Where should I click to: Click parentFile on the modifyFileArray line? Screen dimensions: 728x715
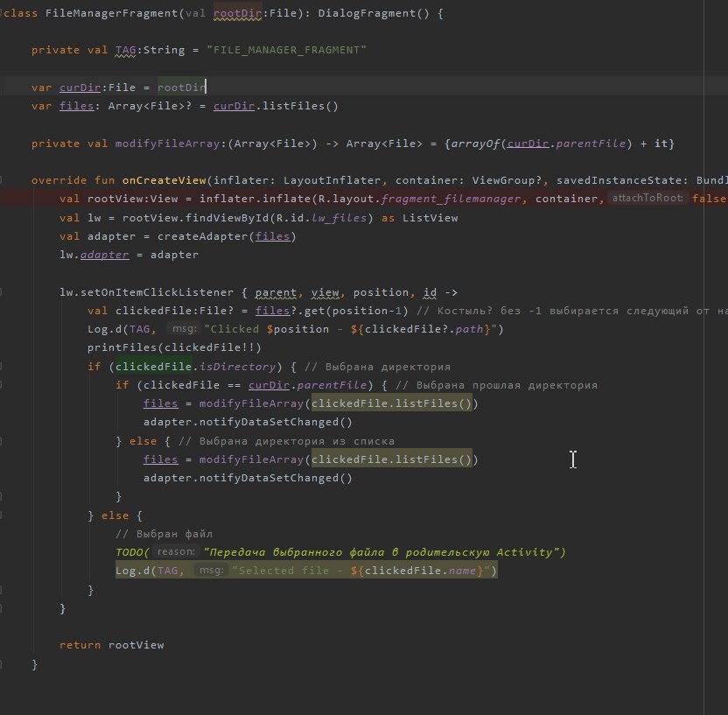[591, 144]
